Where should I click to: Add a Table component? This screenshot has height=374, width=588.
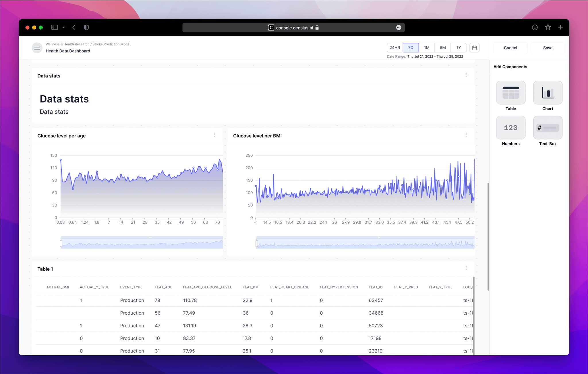(511, 93)
